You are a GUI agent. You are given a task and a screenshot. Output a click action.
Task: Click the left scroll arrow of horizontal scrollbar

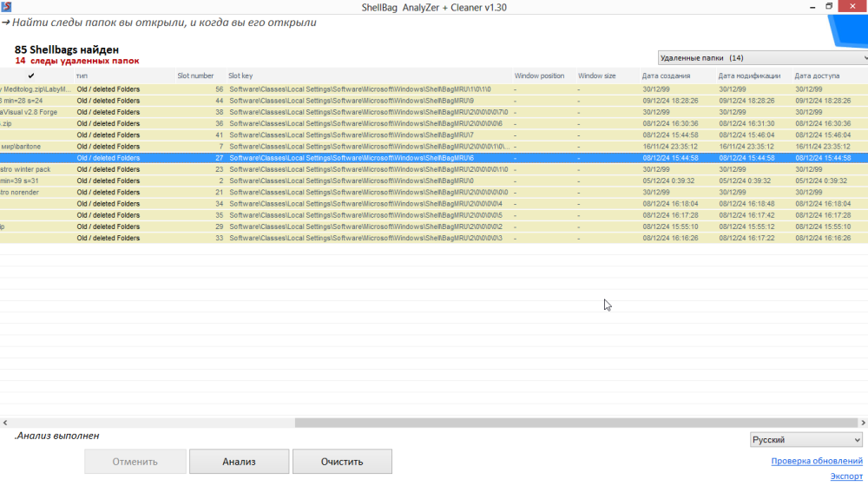[x=5, y=423]
